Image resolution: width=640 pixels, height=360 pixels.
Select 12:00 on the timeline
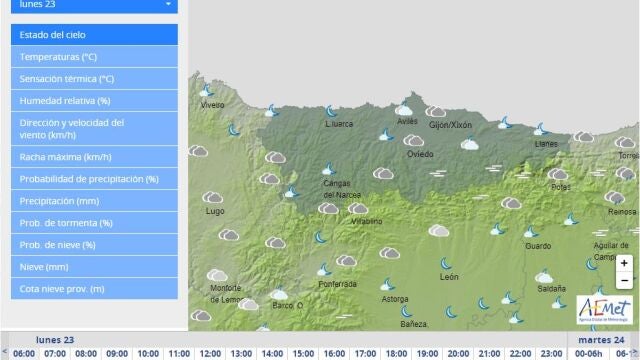coord(210,353)
